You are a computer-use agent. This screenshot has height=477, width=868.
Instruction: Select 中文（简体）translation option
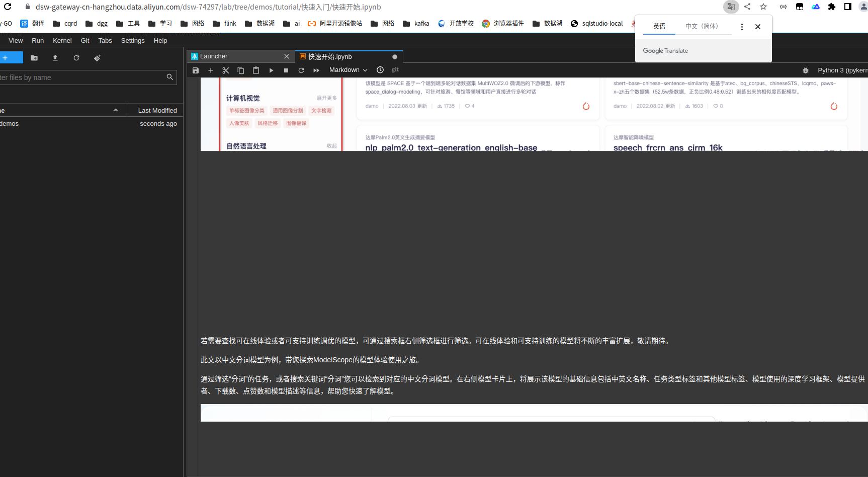click(703, 26)
